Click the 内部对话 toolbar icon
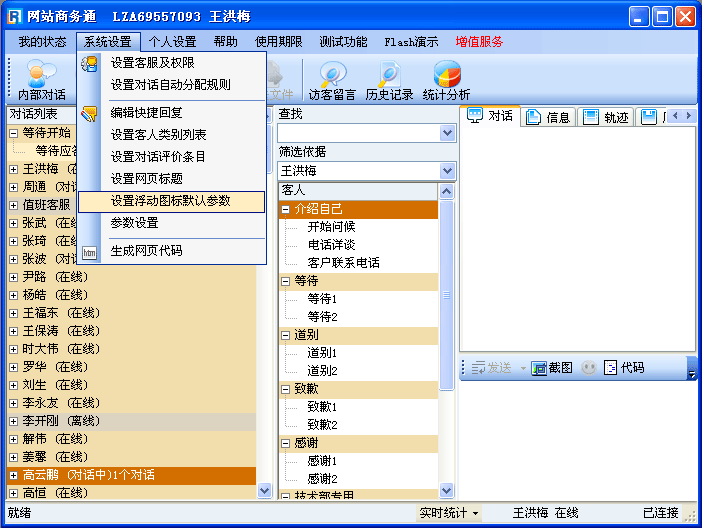 41,76
